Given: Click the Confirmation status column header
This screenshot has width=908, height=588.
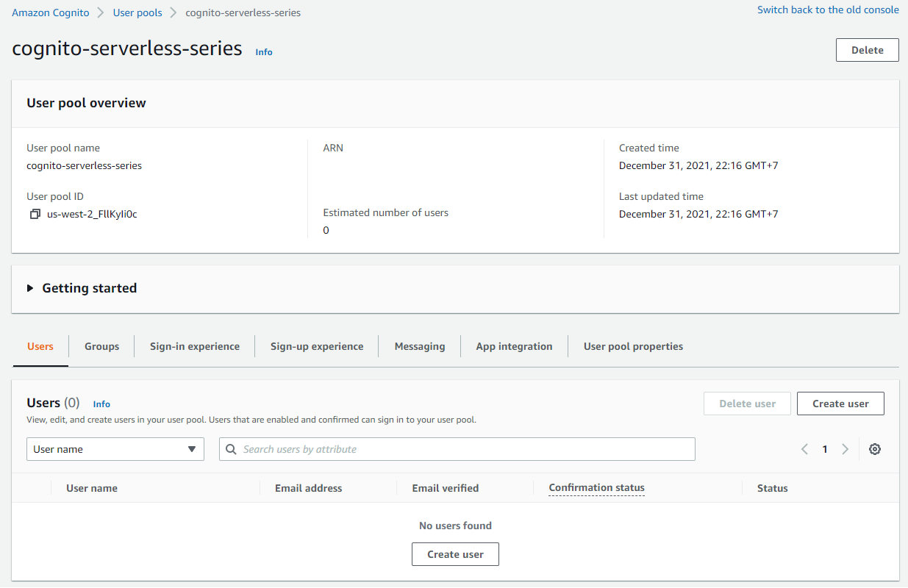Looking at the screenshot, I should coord(596,487).
